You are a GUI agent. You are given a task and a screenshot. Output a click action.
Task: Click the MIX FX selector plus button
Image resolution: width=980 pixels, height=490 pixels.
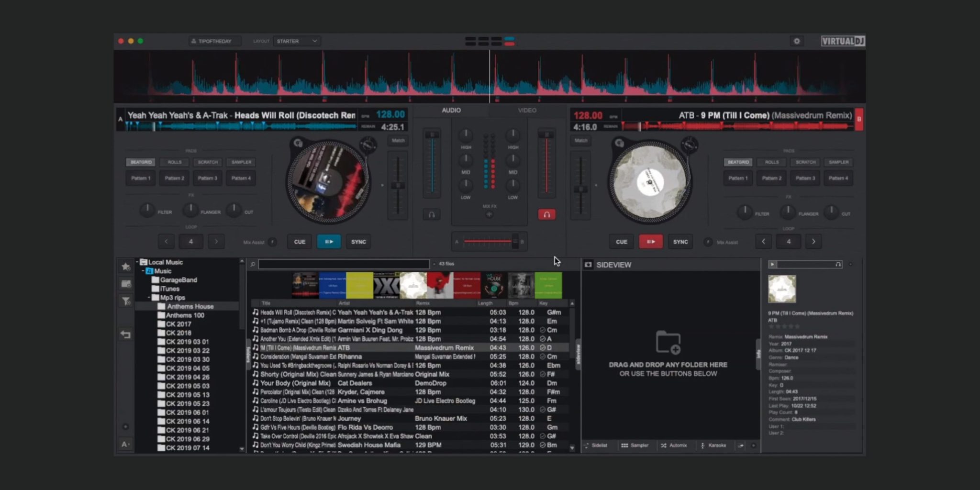(x=489, y=214)
